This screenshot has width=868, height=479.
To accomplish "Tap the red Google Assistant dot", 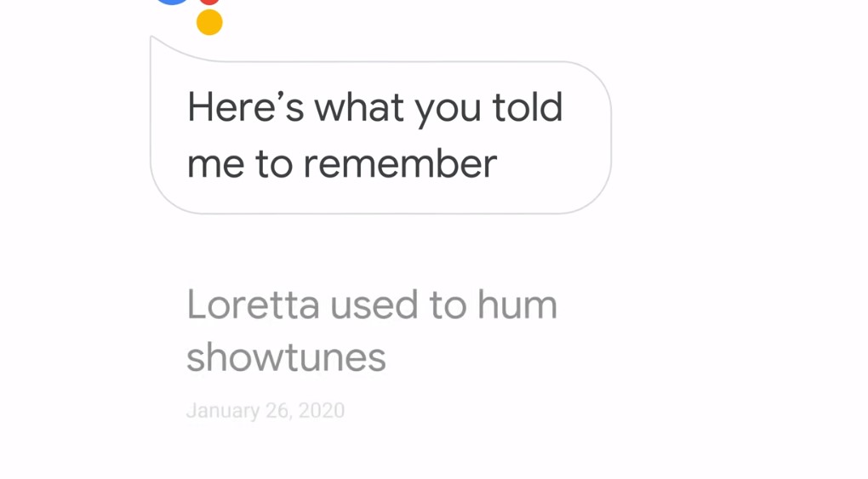I will (x=209, y=3).
